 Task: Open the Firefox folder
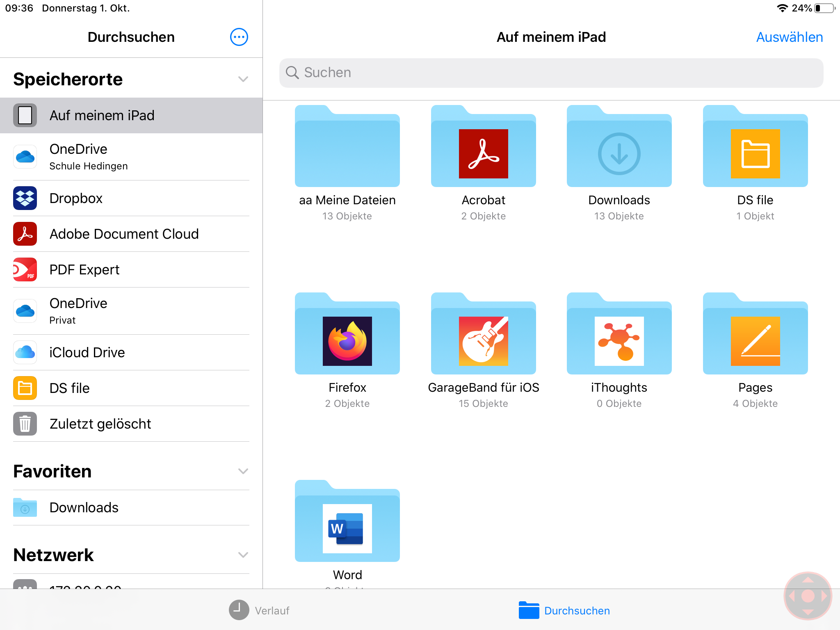point(347,350)
